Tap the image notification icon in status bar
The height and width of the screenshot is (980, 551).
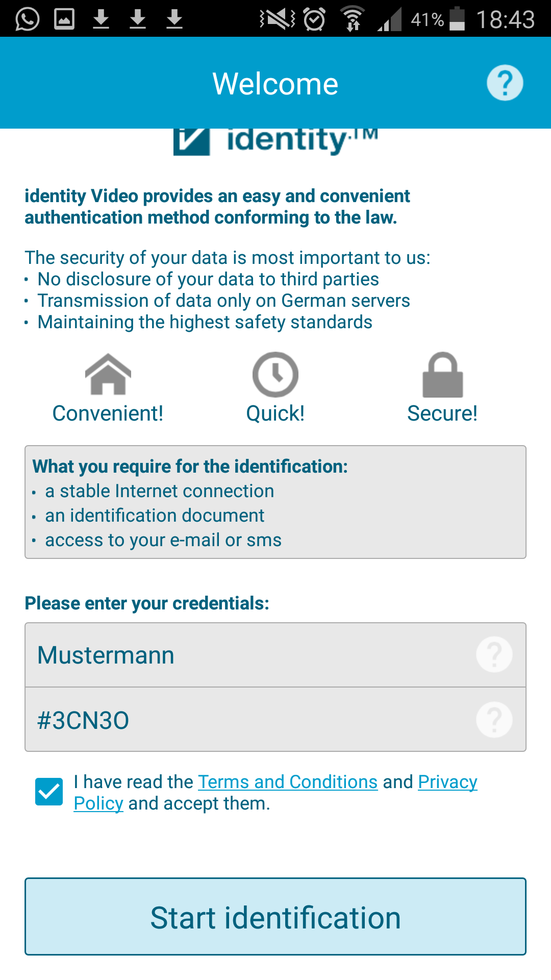(64, 19)
